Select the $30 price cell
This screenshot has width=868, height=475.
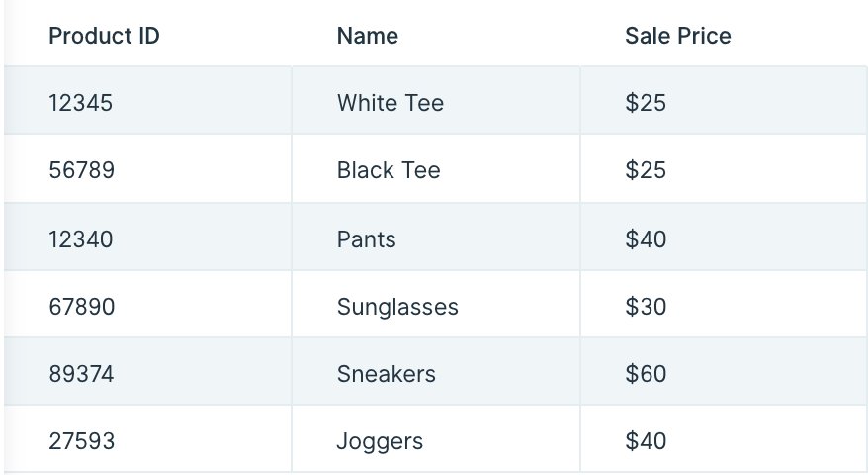724,304
